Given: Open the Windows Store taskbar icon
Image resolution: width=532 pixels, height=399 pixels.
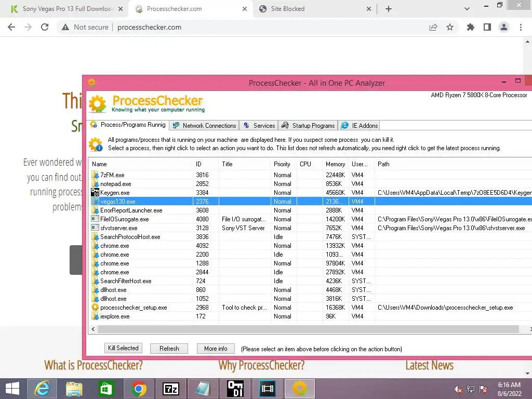Looking at the screenshot, I should pyautogui.click(x=106, y=389).
